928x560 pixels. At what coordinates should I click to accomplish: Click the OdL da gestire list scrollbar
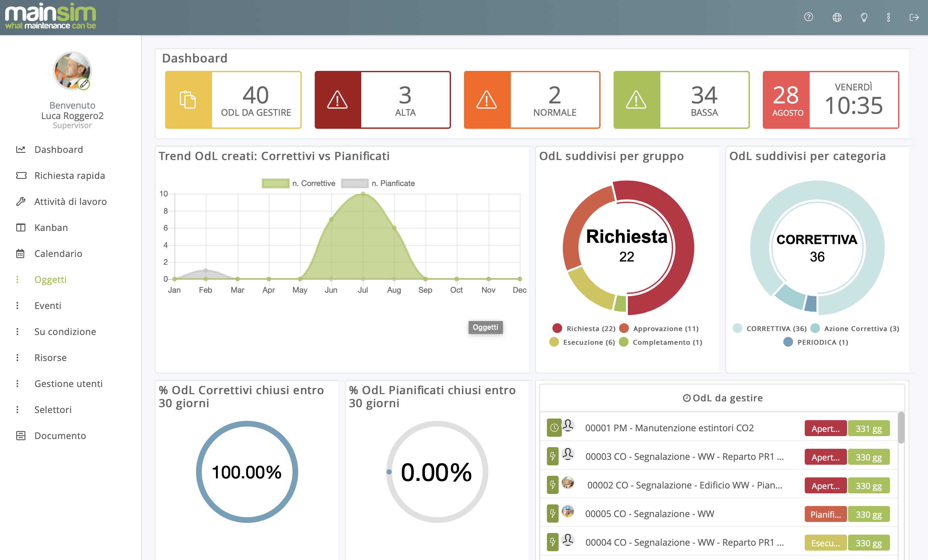tap(901, 428)
